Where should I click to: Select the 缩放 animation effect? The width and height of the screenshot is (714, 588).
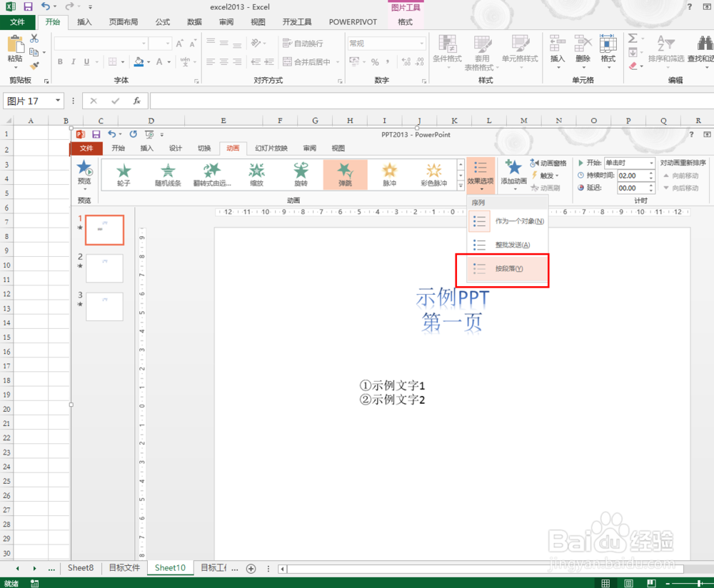[x=257, y=175]
